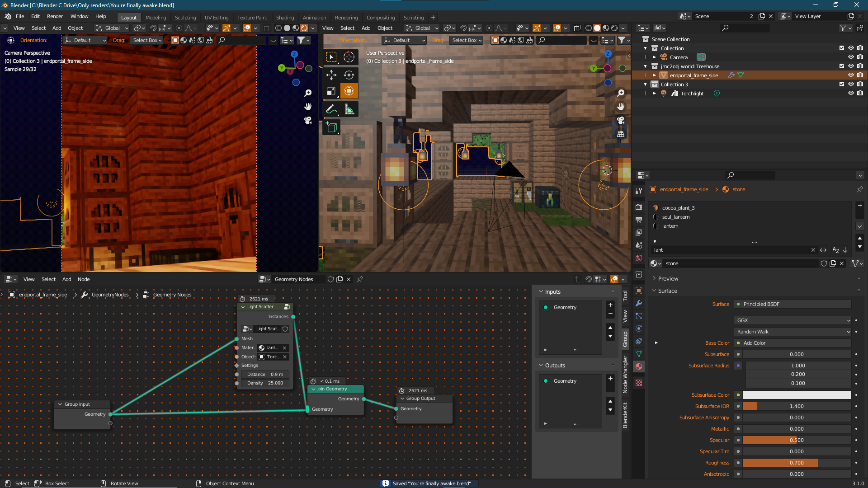Select the Rotate tool in viewport toolbar
868x488 pixels.
349,75
